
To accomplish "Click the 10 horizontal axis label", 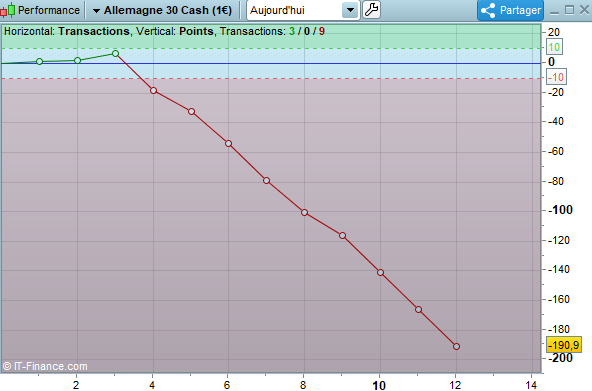I will (x=379, y=385).
